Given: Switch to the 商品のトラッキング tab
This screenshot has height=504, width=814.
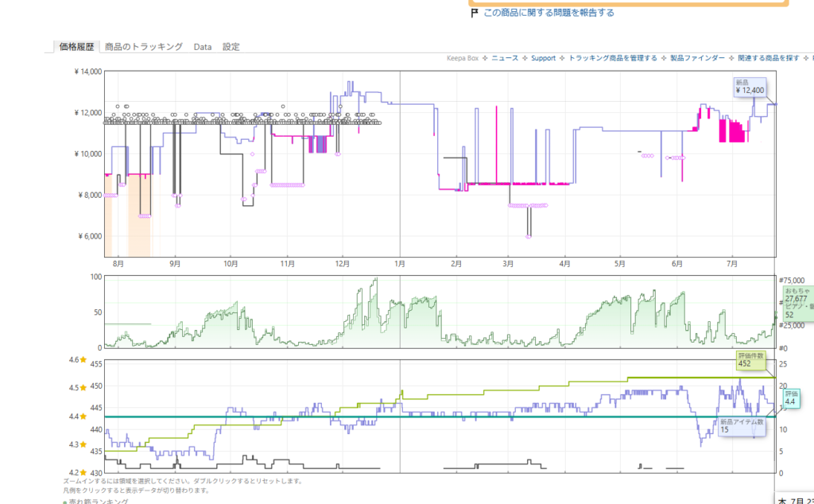Looking at the screenshot, I should click(x=144, y=47).
